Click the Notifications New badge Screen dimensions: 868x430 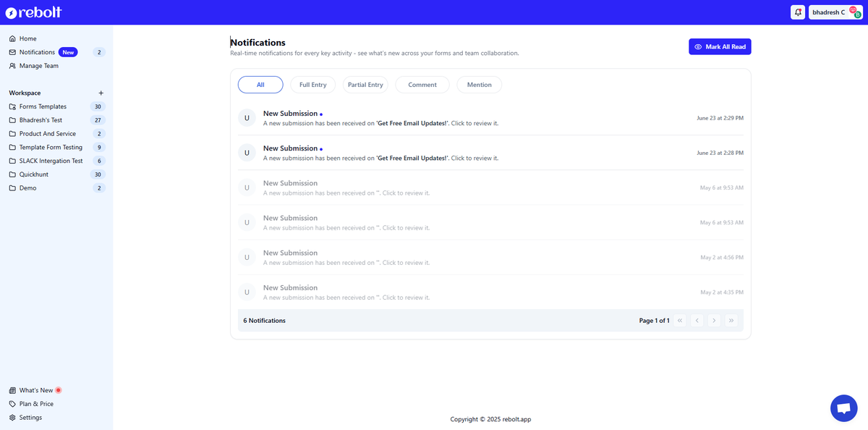(x=67, y=51)
